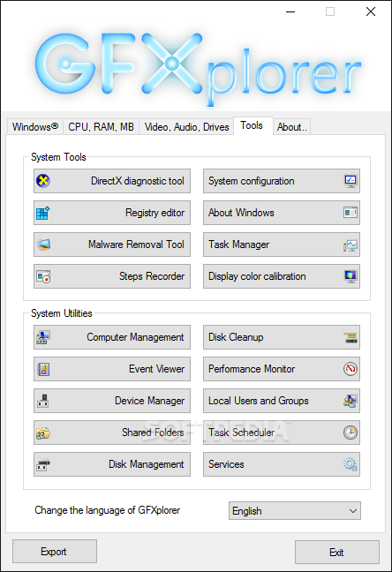
Task: Open the CPU, RAM, MB tab
Action: point(102,127)
